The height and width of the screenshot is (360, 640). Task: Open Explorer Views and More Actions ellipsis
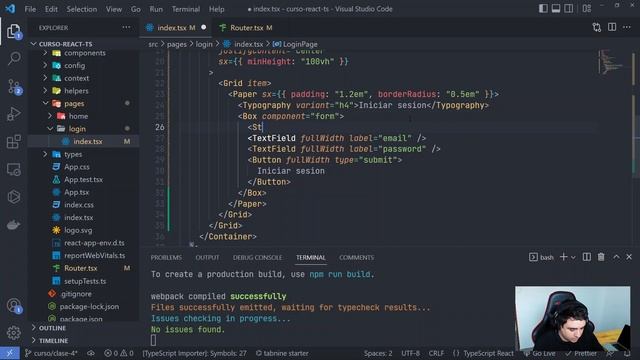(x=126, y=27)
